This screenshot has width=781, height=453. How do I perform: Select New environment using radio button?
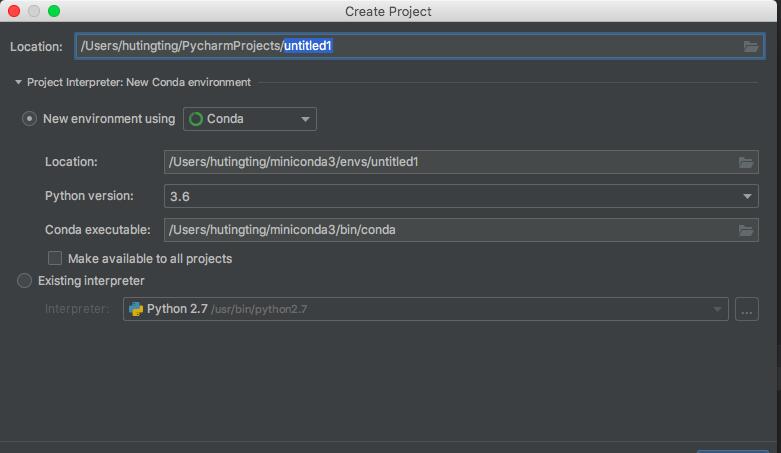tap(29, 119)
